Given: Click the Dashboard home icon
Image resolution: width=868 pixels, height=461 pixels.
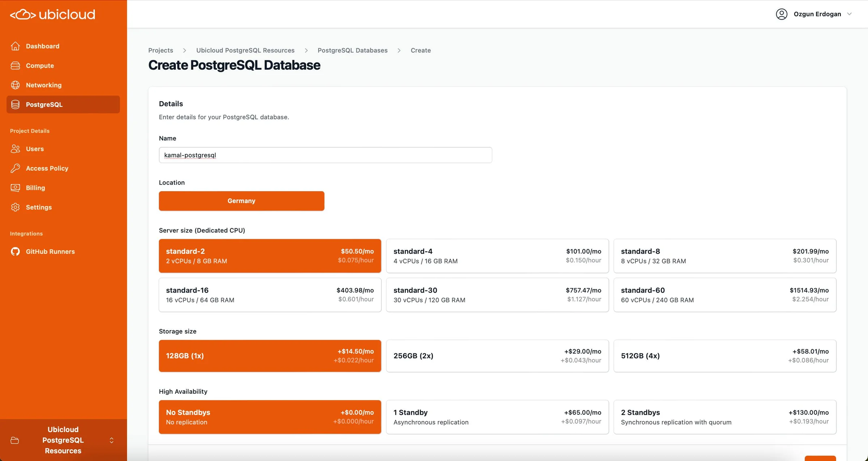Looking at the screenshot, I should click(15, 46).
